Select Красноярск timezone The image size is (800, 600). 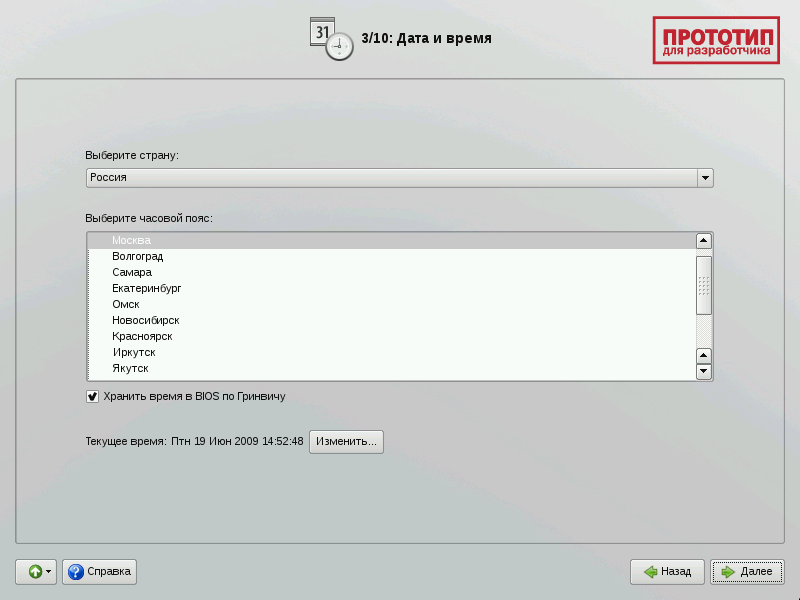coord(391,336)
